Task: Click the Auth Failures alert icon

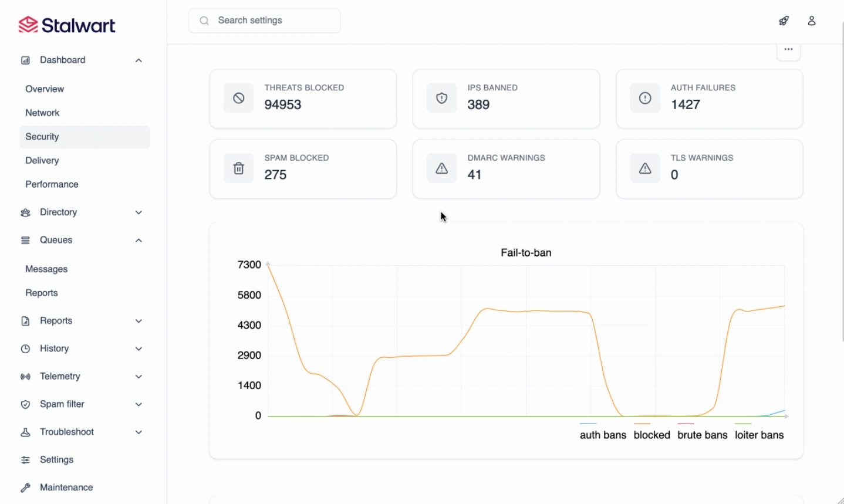Action: 644,99
